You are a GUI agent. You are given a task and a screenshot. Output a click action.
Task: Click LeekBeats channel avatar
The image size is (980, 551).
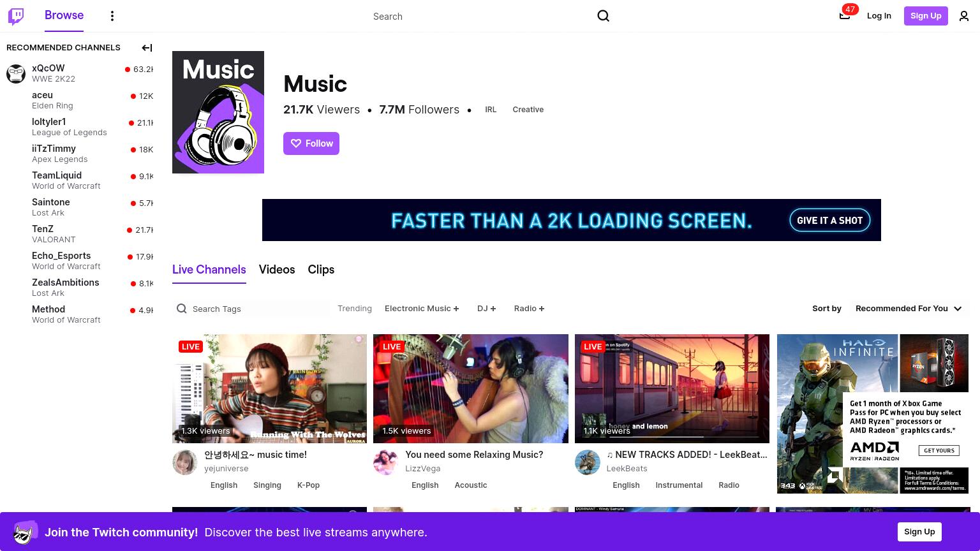[588, 462]
